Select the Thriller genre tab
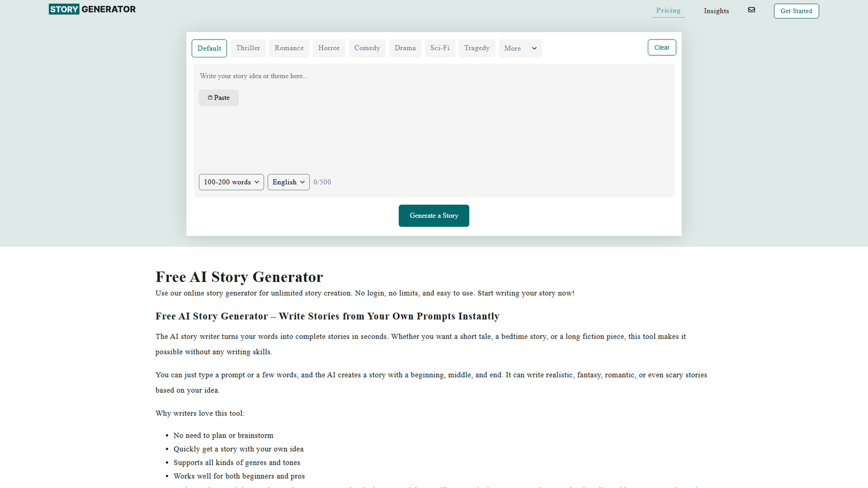The width and height of the screenshot is (868, 488). 248,48
